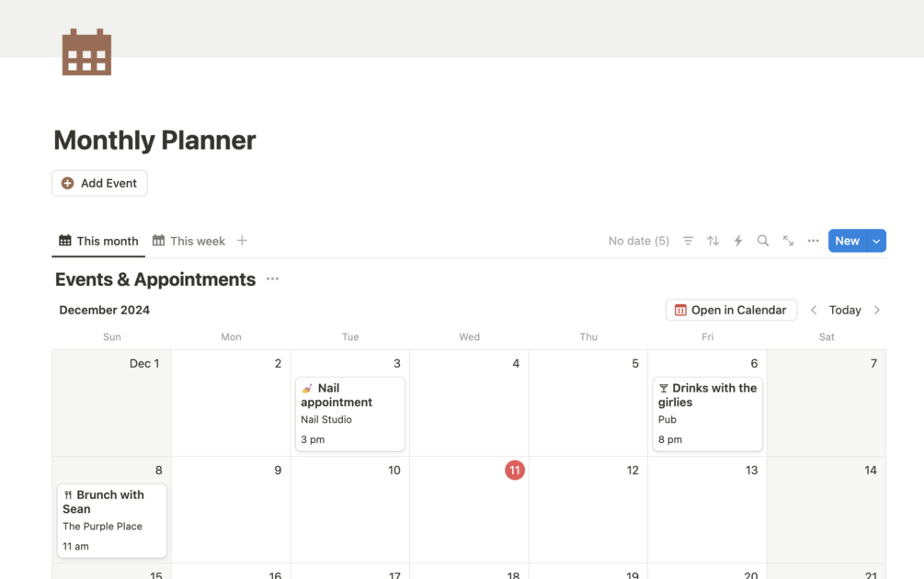Screen dimensions: 924x579
Task: Go to the next month with the right chevron
Action: pos(877,311)
